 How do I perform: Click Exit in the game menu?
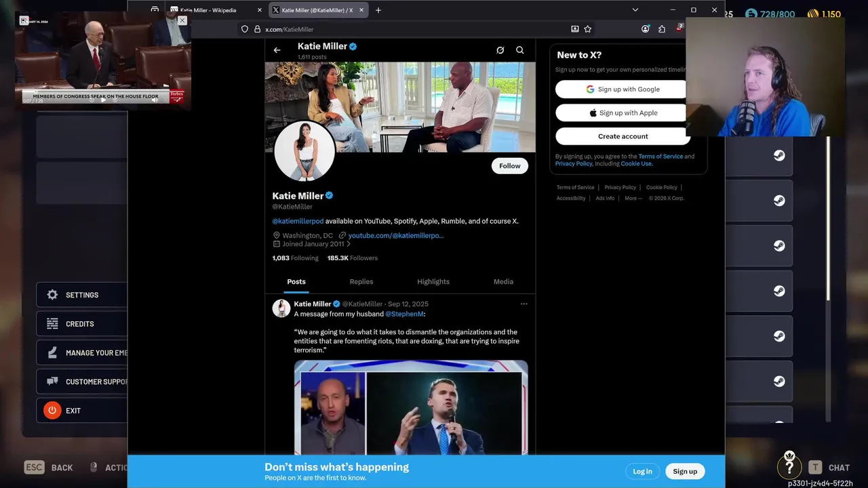tap(82, 411)
